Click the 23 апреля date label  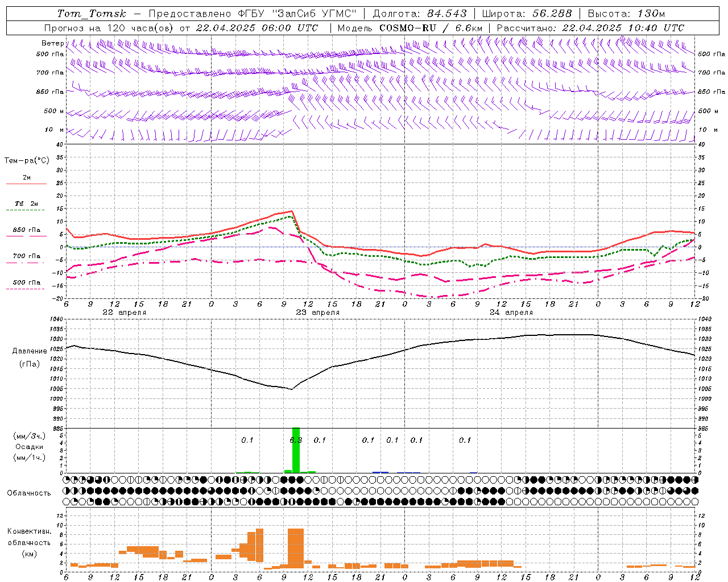[317, 313]
